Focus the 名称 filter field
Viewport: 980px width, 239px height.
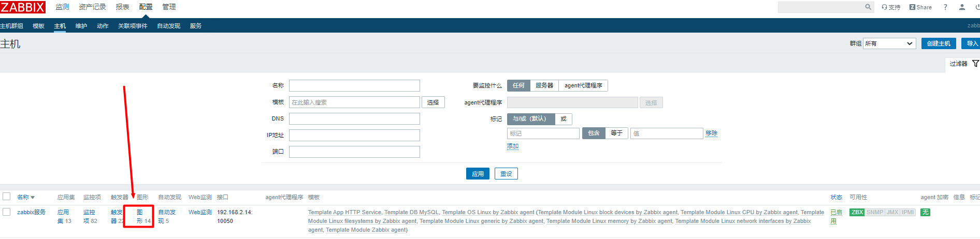point(354,86)
